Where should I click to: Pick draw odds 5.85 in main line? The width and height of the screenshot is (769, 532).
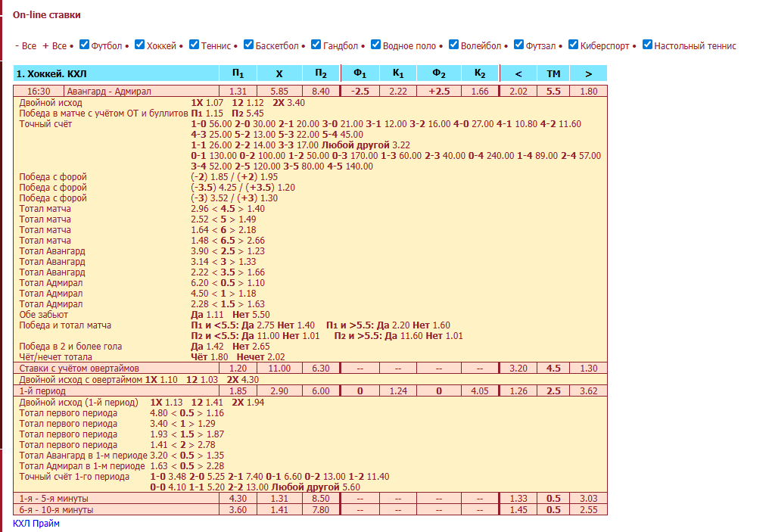click(x=279, y=92)
